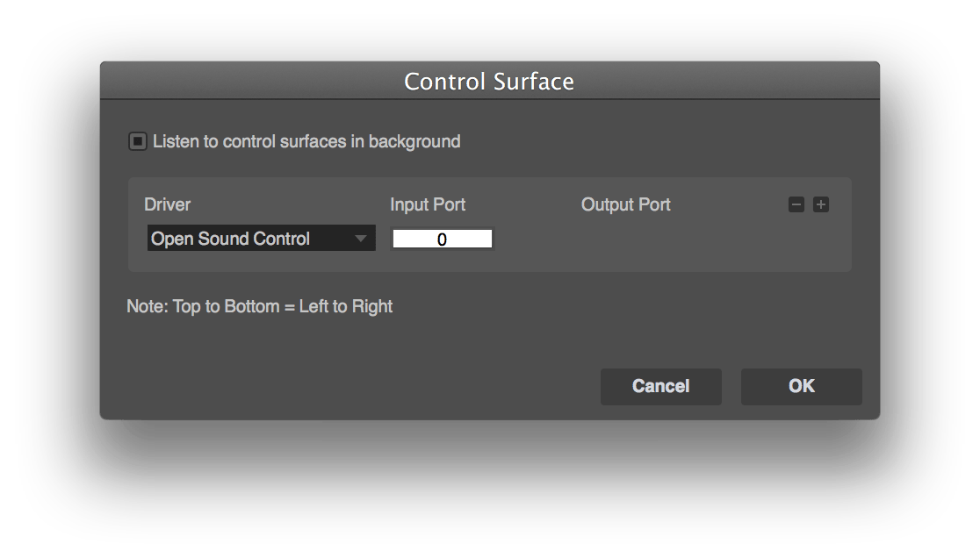Click the Output Port column label
The image size is (980, 558).
625,204
